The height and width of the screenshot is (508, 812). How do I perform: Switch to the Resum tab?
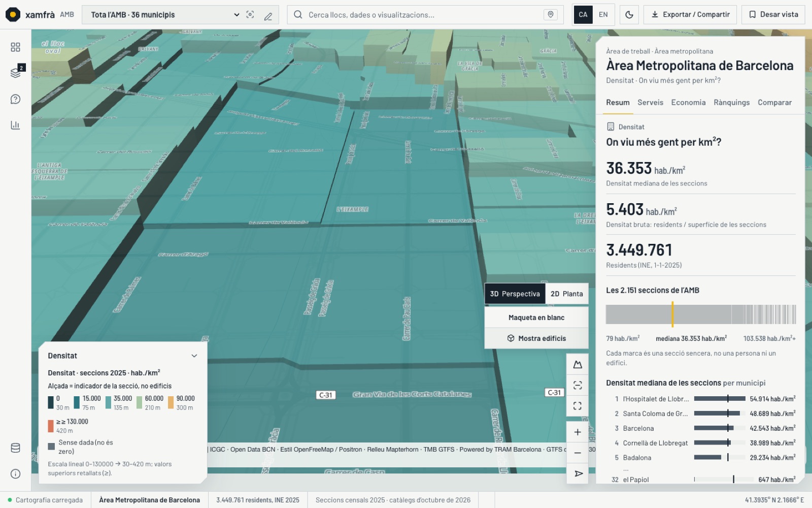[618, 103]
